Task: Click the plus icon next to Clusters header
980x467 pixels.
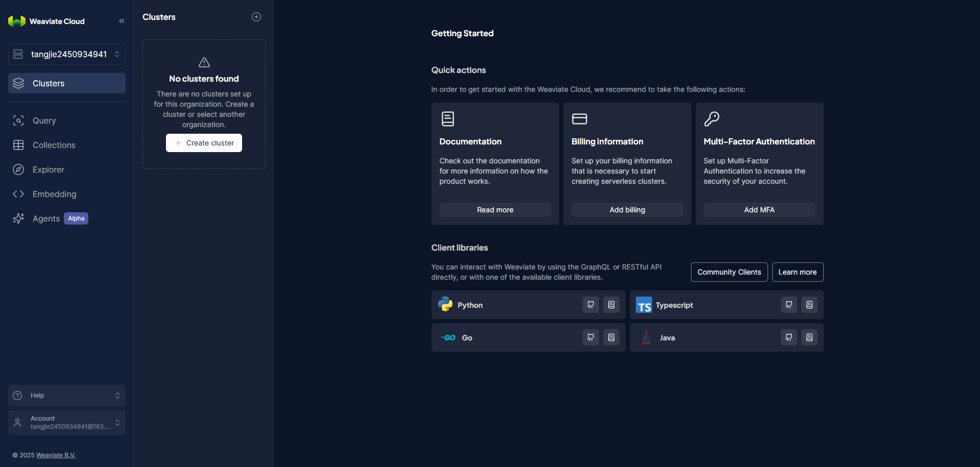Action: tap(256, 17)
